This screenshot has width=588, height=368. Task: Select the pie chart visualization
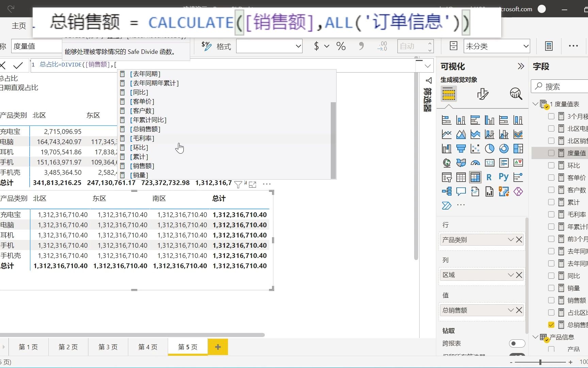489,149
